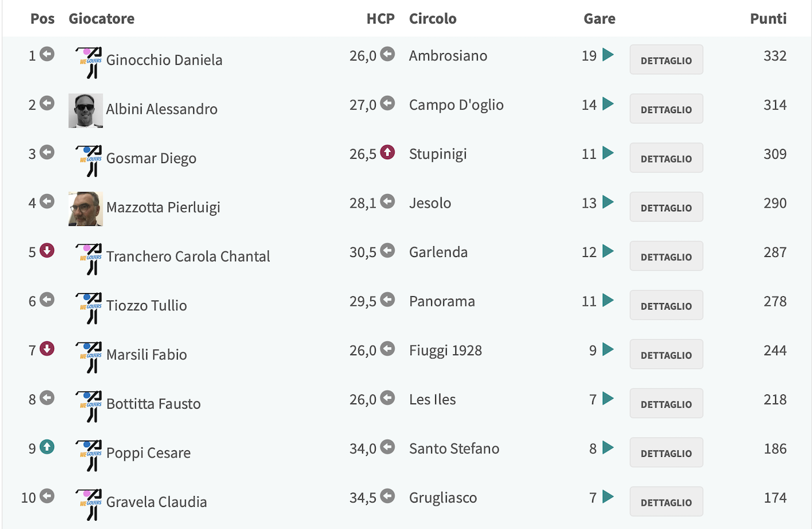The image size is (812, 529).
Task: Click the red up arrow next to HCP 26,5
Action: (388, 152)
